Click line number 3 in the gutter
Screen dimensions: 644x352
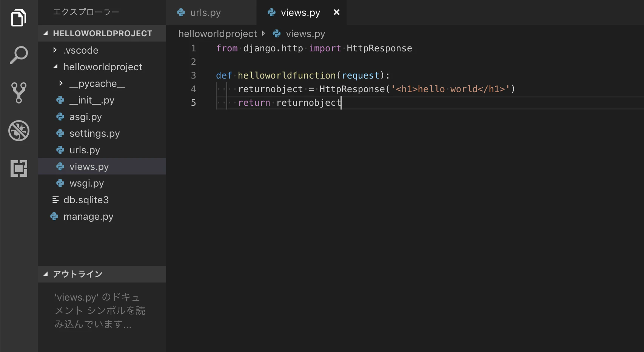[193, 76]
